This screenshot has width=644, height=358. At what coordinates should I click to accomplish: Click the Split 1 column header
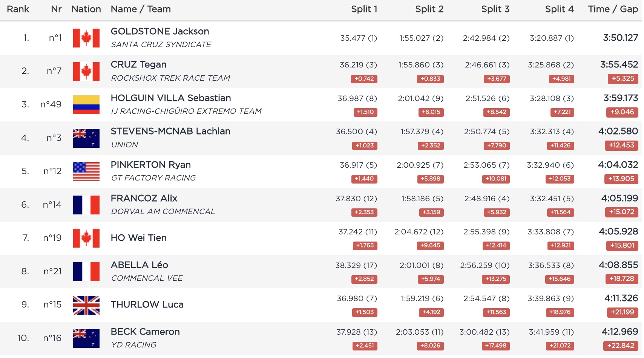coord(364,9)
